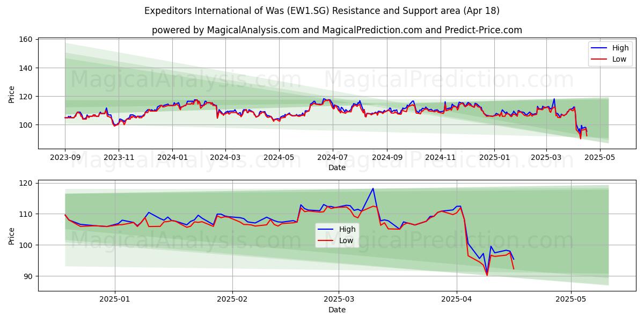Click the '2025-04' label on bottom chart

point(457,300)
